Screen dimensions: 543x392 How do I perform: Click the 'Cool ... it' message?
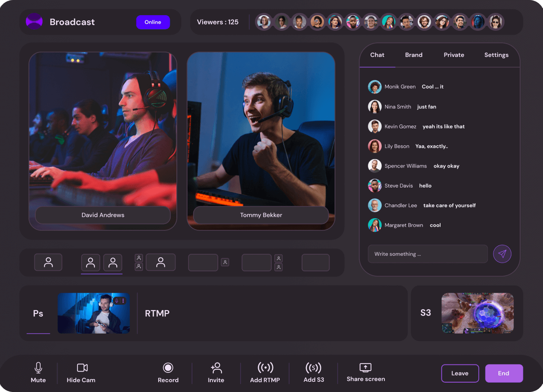pos(433,86)
